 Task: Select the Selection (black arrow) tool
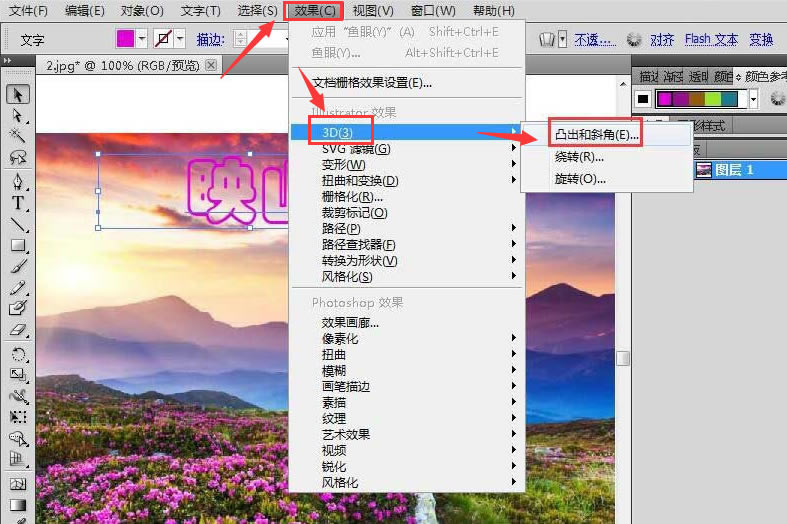(18, 94)
